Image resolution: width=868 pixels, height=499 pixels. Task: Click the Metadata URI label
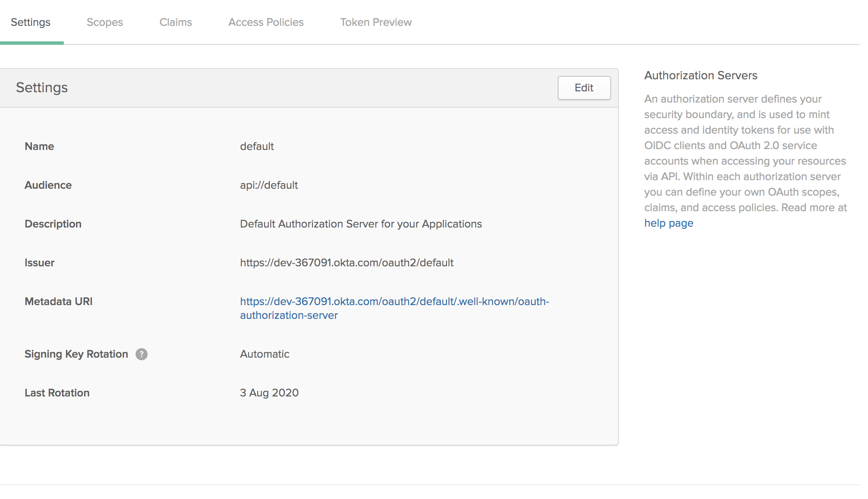click(59, 302)
